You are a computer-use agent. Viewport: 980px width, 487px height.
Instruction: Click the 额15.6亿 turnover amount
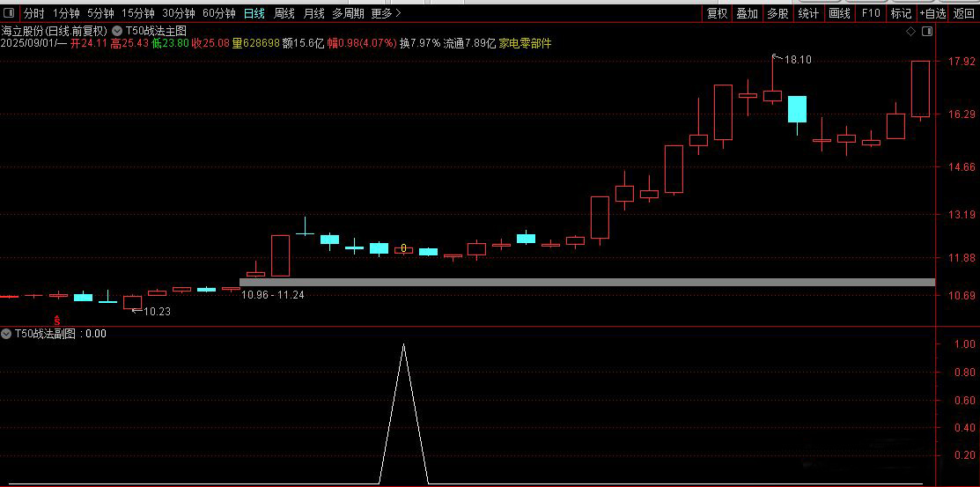(x=303, y=43)
